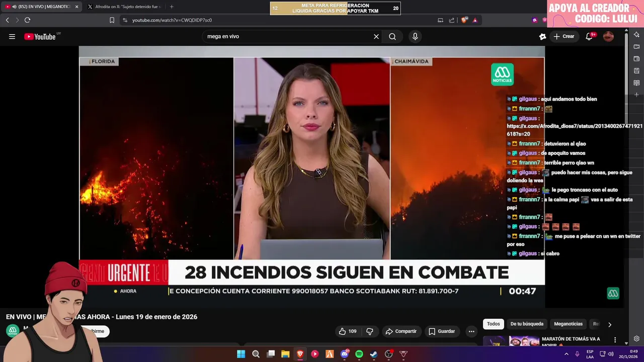Open Leo AI sparkle in Brave sidebar
Image resolution: width=644 pixels, height=362 pixels.
click(x=636, y=35)
